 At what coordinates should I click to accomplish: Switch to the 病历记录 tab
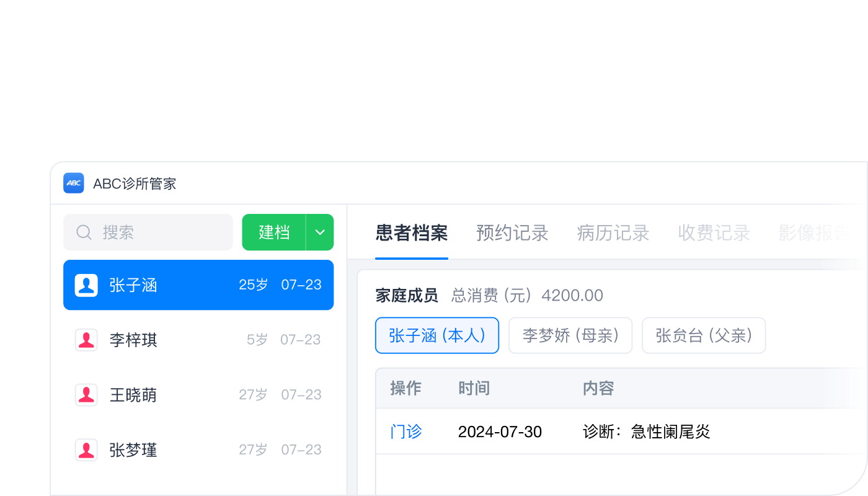coord(612,233)
